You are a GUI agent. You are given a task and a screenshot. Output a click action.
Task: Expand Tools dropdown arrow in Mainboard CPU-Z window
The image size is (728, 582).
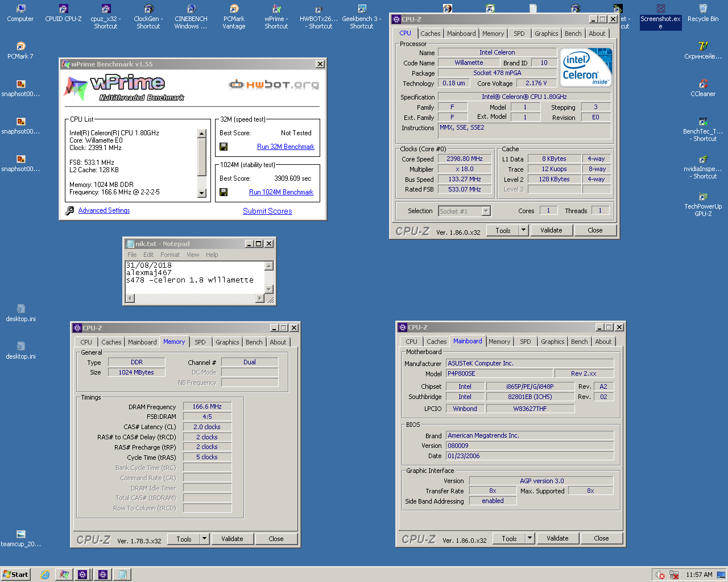point(530,538)
